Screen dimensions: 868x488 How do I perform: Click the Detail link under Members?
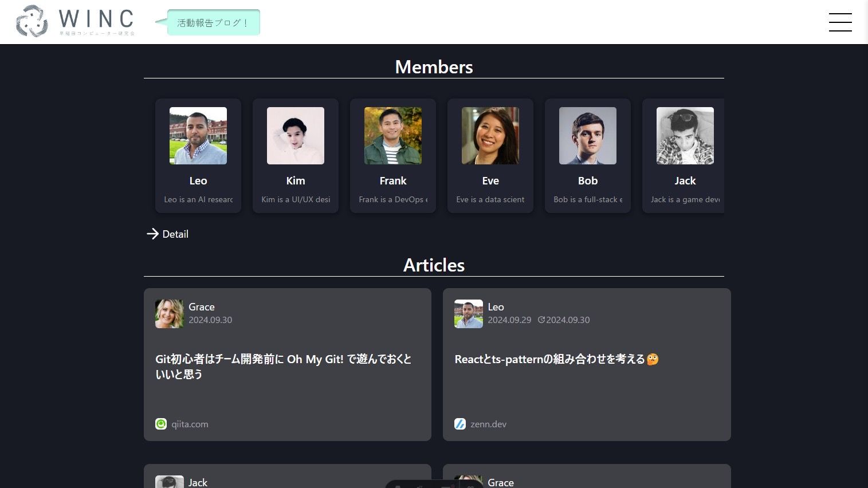[x=175, y=234]
